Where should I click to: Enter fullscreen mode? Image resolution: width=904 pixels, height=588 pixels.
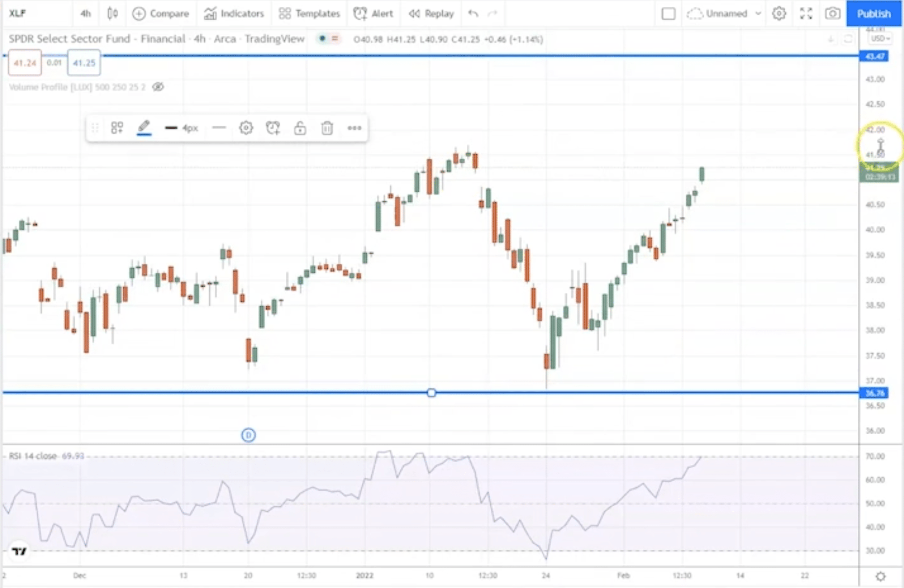[x=806, y=14]
